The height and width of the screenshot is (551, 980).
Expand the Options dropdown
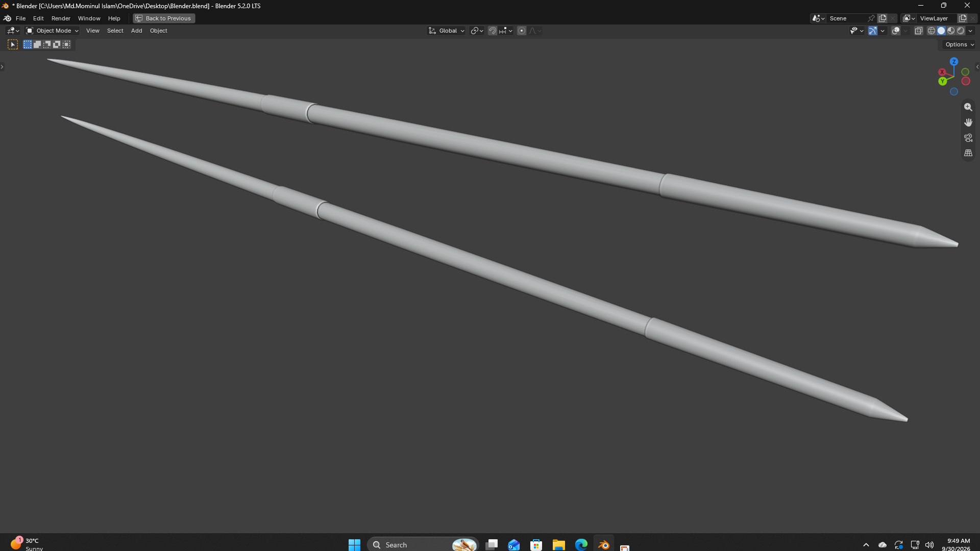(x=960, y=44)
